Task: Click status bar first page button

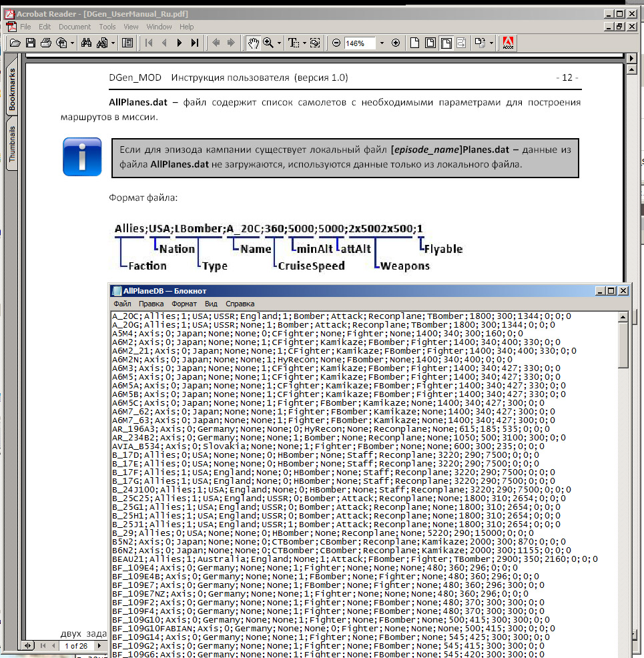Action: (43, 646)
